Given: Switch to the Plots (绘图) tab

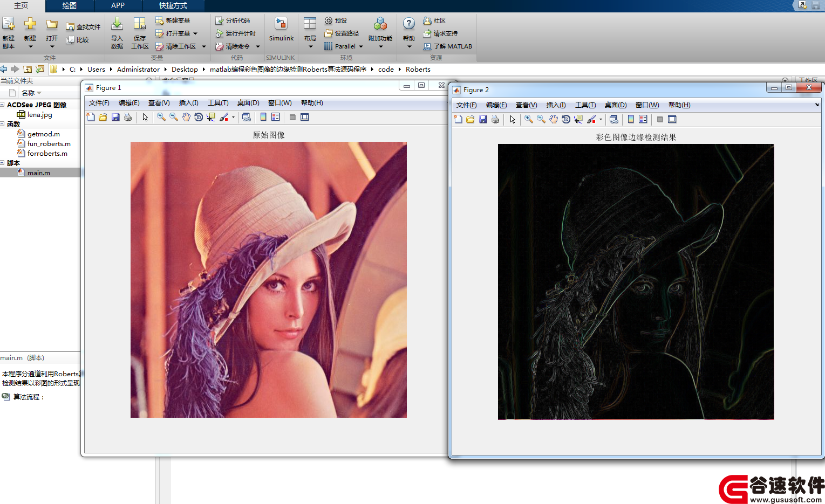Looking at the screenshot, I should [70, 5].
